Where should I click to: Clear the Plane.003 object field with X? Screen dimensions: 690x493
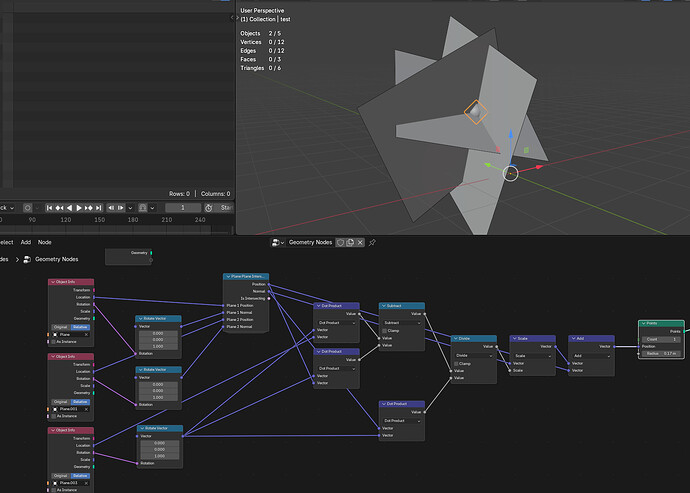pos(87,483)
